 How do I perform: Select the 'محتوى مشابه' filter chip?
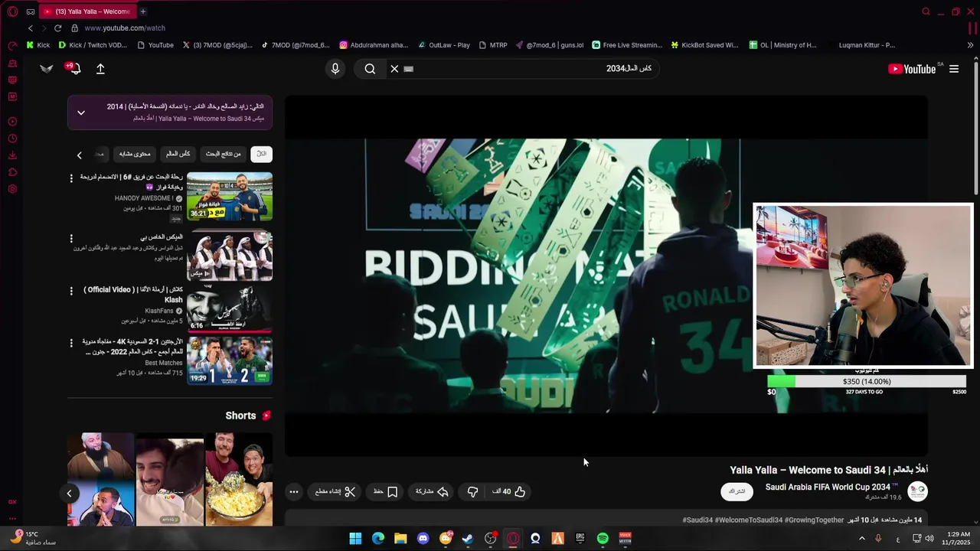(x=134, y=154)
